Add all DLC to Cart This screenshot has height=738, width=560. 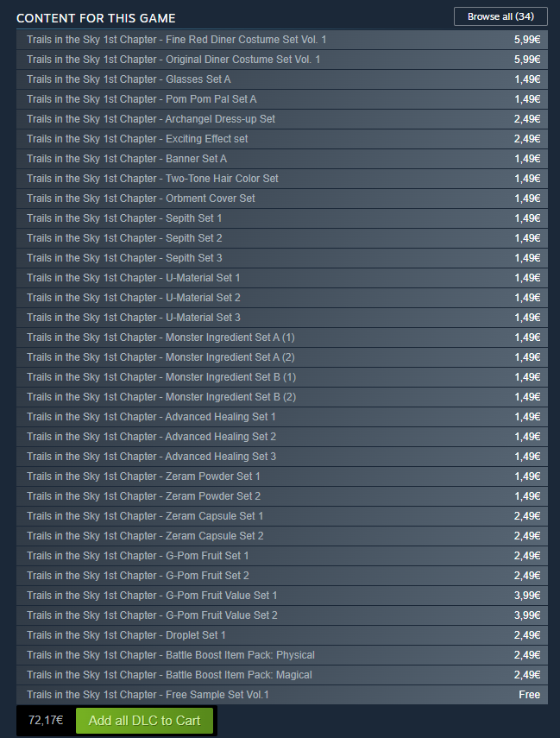coord(144,721)
